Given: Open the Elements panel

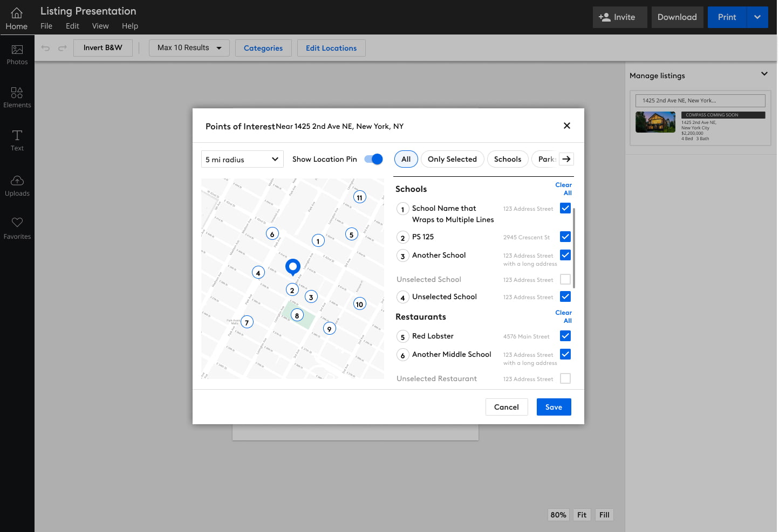Looking at the screenshot, I should tap(17, 98).
